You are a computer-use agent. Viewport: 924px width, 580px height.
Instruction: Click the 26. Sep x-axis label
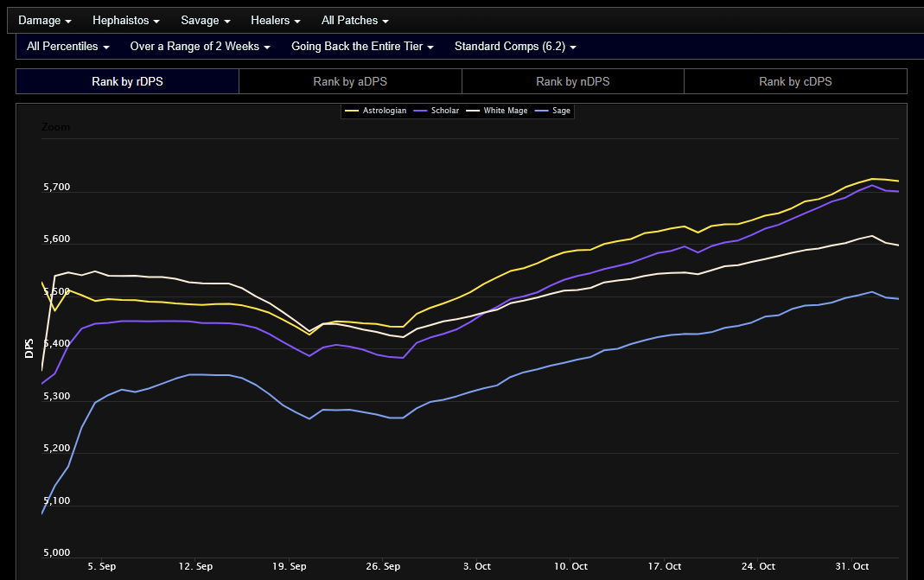(x=383, y=566)
